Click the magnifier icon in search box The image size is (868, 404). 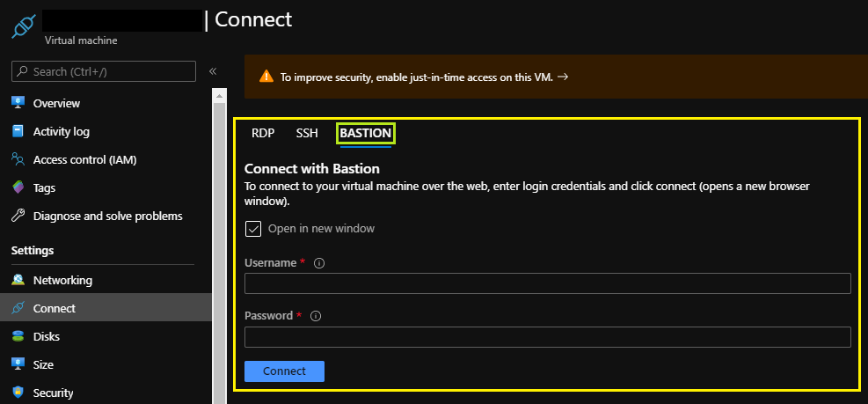[x=23, y=71]
